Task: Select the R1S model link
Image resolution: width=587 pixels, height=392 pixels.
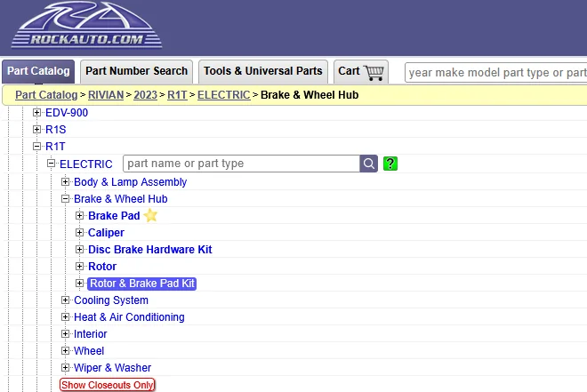Action: point(56,130)
